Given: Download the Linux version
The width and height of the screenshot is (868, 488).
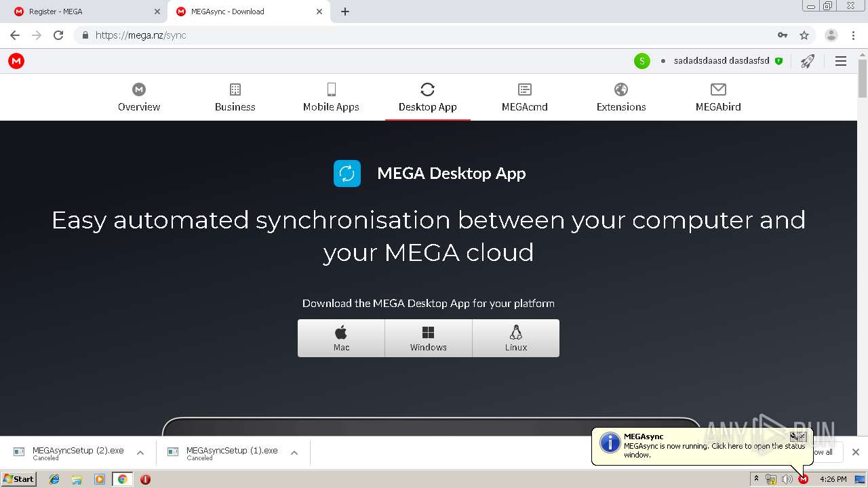Looking at the screenshot, I should coord(516,338).
